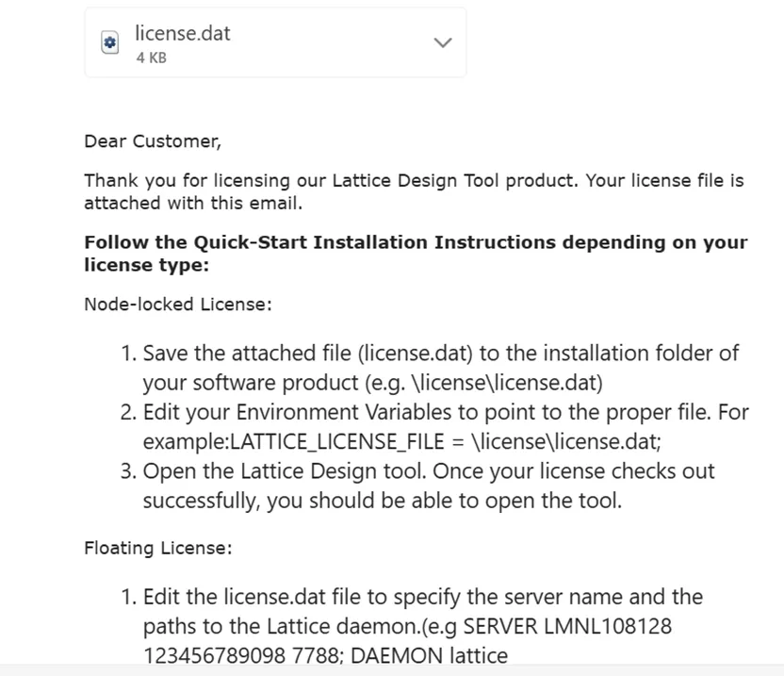Open the license.dat attachment filename
Screen dimensions: 784x676
pyautogui.click(x=182, y=34)
